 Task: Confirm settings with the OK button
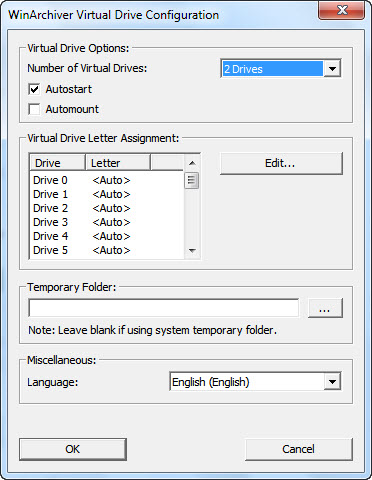point(73,449)
